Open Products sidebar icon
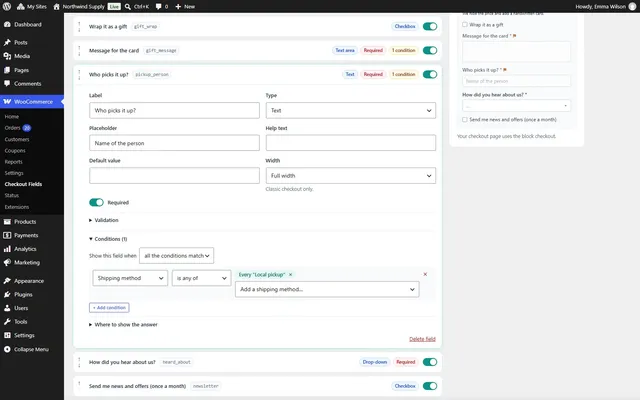The height and width of the screenshot is (400, 640). click(7, 222)
